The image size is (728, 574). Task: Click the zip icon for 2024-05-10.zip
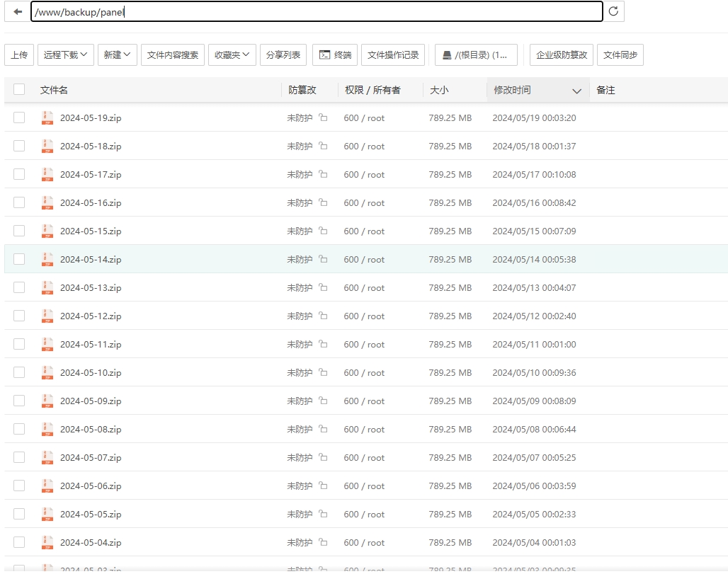click(47, 372)
